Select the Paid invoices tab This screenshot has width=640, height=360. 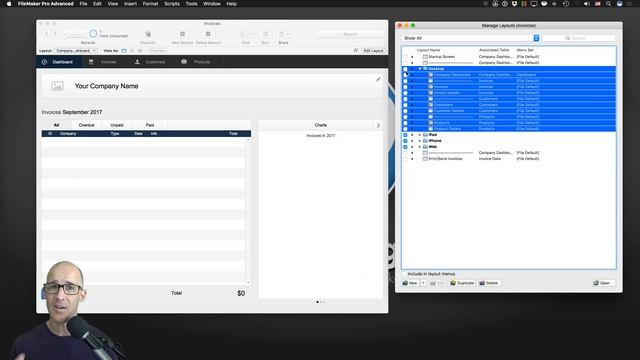pyautogui.click(x=150, y=125)
